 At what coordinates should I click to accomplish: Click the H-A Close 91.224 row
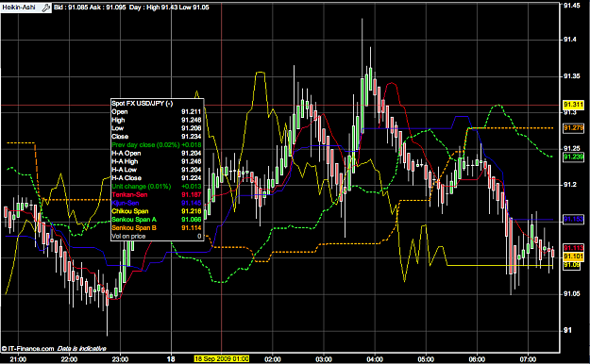pos(157,178)
